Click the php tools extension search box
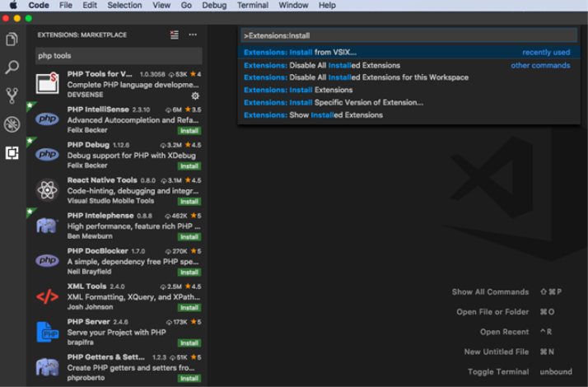 119,55
